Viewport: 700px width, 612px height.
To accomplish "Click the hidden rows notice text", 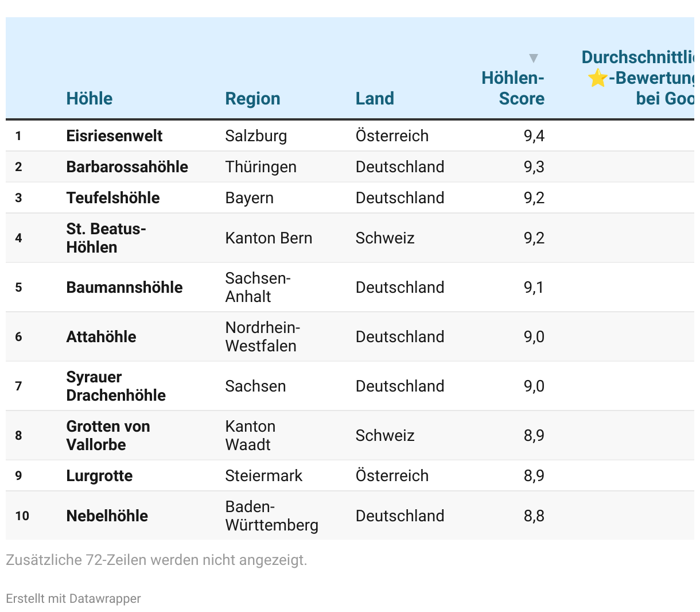I will click(157, 560).
